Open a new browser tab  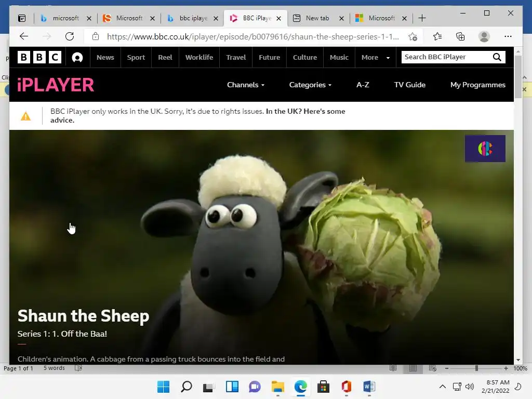coord(422,18)
